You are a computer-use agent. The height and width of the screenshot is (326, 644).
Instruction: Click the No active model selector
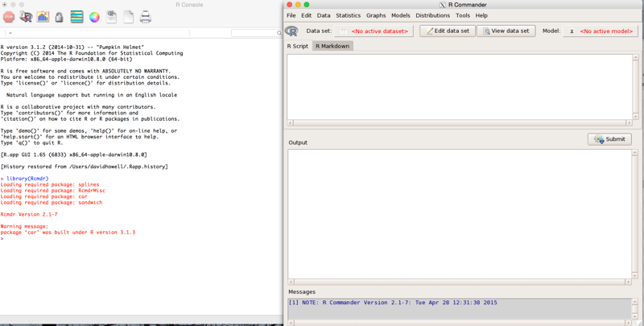click(601, 31)
